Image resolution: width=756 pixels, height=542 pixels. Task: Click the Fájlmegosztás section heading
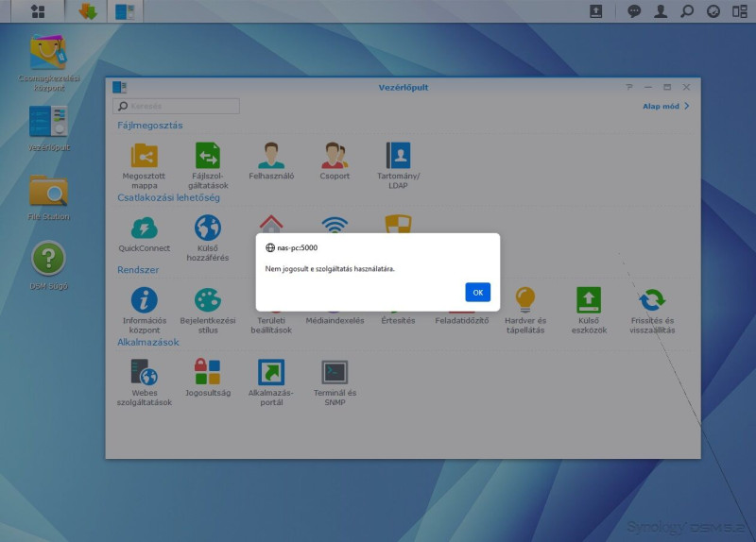point(150,126)
